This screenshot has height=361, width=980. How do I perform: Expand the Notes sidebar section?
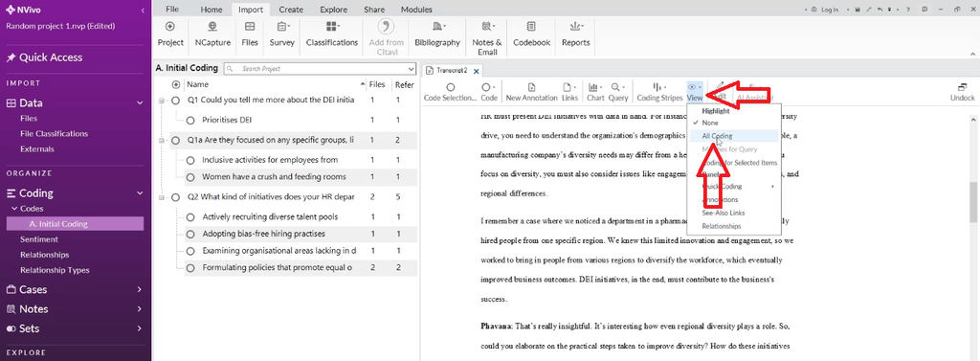140,309
